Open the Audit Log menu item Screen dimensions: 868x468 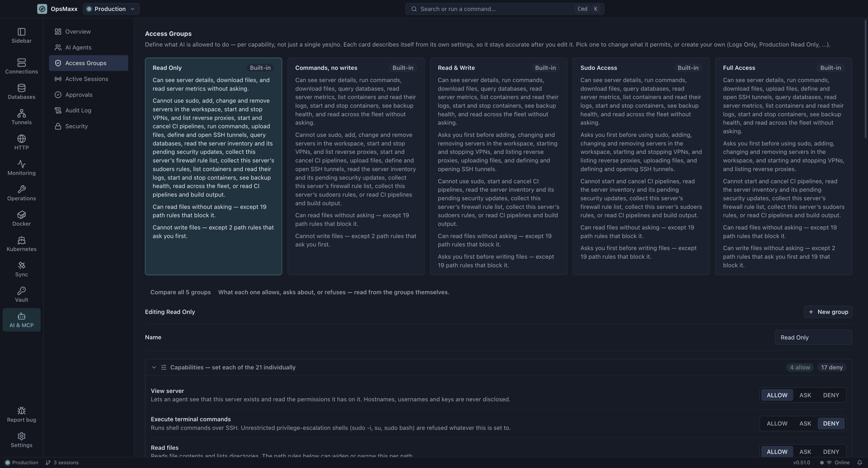[88, 111]
